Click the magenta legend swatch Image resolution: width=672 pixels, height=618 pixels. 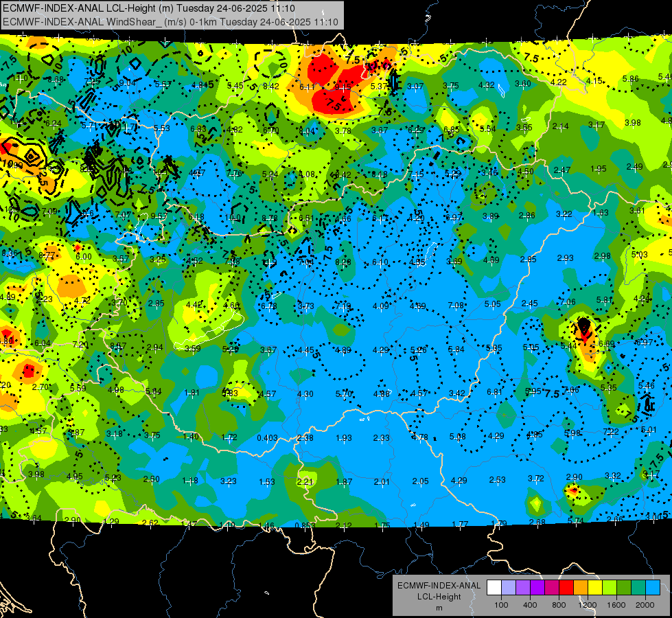pyautogui.click(x=552, y=588)
